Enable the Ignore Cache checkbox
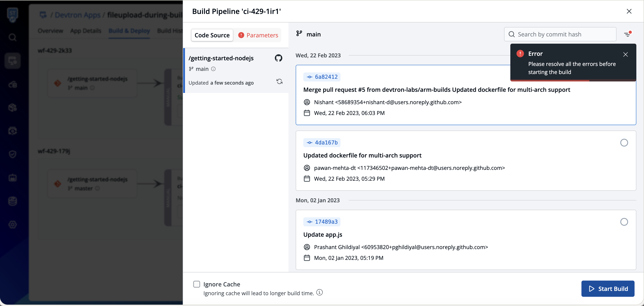 197,284
